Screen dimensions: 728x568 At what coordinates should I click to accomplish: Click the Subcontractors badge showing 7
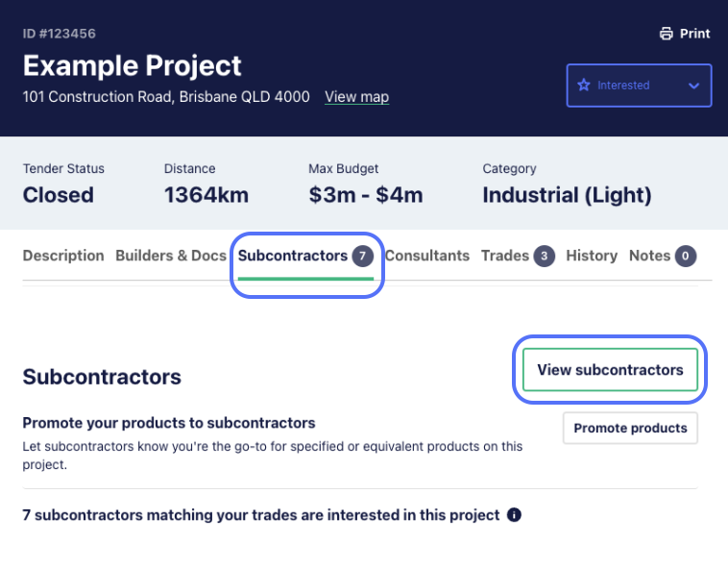click(362, 256)
